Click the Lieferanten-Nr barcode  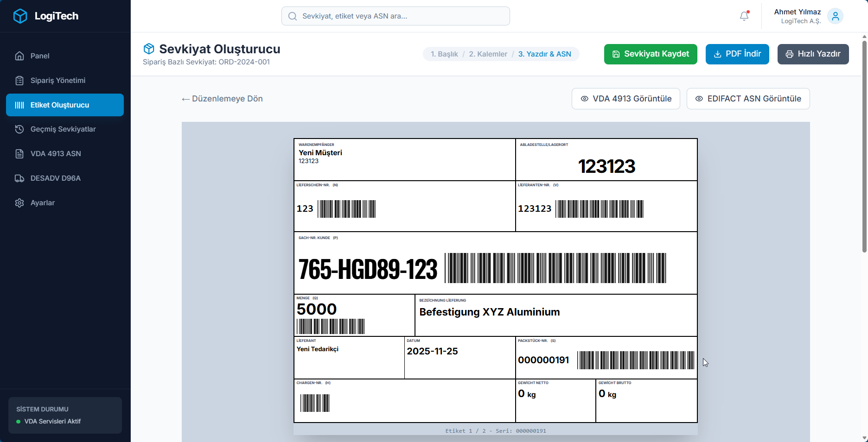tap(600, 209)
